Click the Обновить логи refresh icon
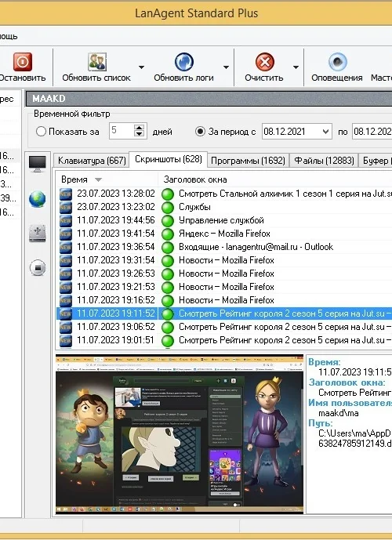 click(x=184, y=62)
